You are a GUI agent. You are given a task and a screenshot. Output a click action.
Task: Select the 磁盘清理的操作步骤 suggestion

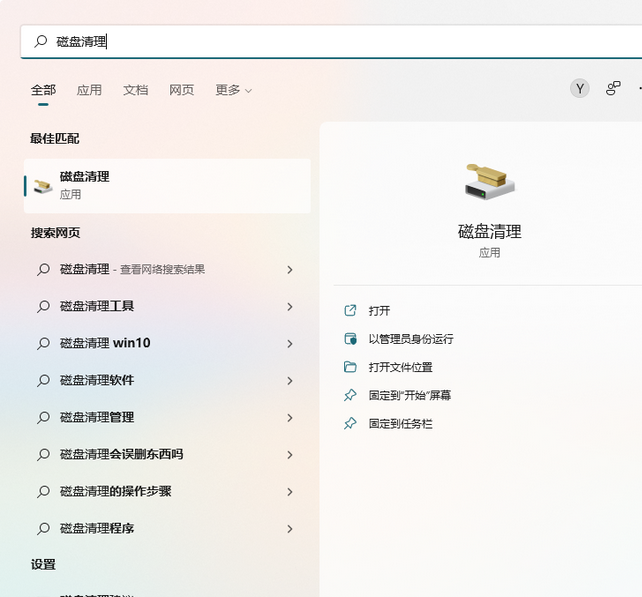167,491
